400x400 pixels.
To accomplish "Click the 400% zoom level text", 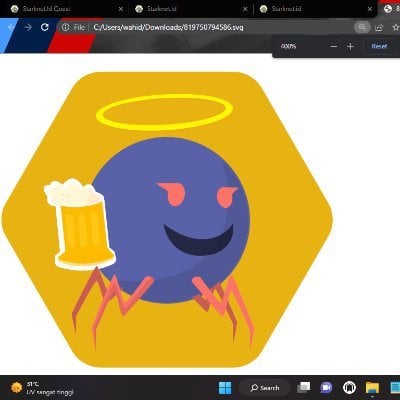I will pyautogui.click(x=288, y=46).
